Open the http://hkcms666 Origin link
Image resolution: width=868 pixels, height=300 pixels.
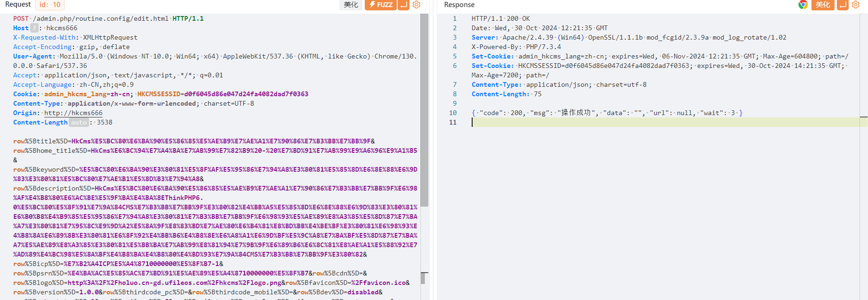pyautogui.click(x=73, y=113)
